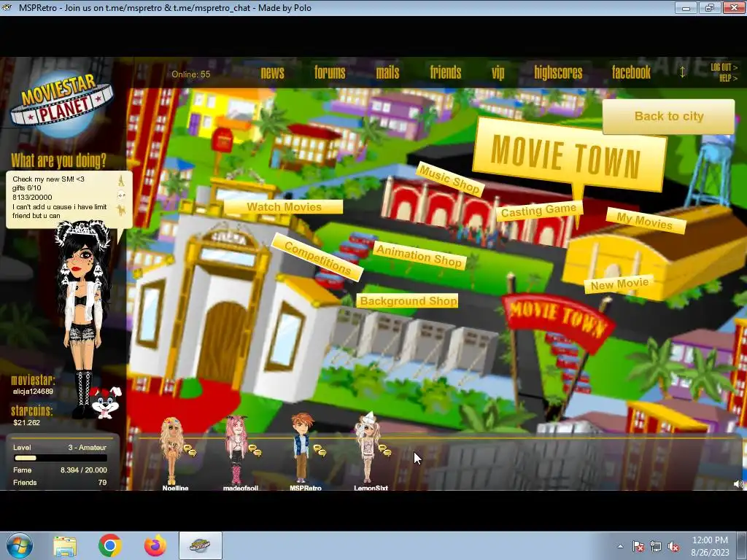The height and width of the screenshot is (560, 747).
Task: Click the MSPRetro taskbar app icon
Action: pos(201,545)
